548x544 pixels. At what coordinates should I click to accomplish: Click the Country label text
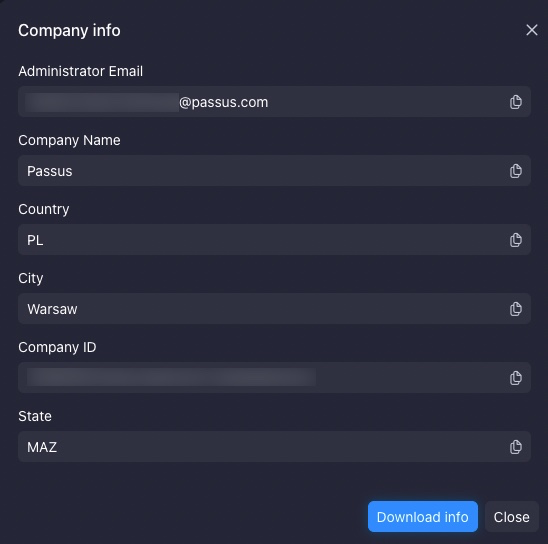(x=44, y=209)
